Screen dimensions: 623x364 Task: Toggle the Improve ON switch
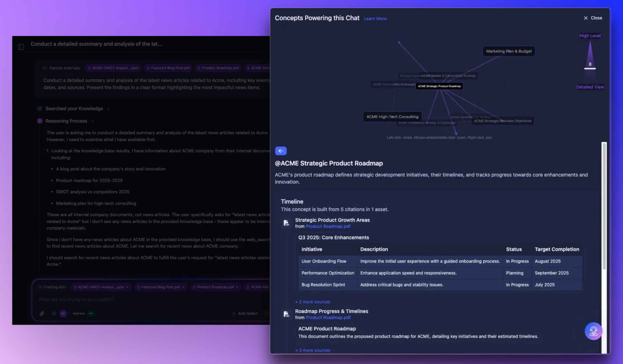click(91, 314)
